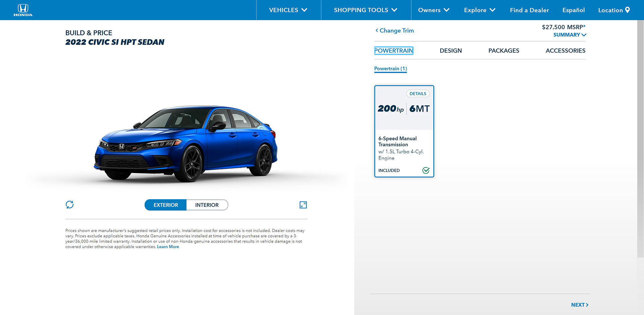Click the $27,500 MSRP price text

(x=563, y=27)
